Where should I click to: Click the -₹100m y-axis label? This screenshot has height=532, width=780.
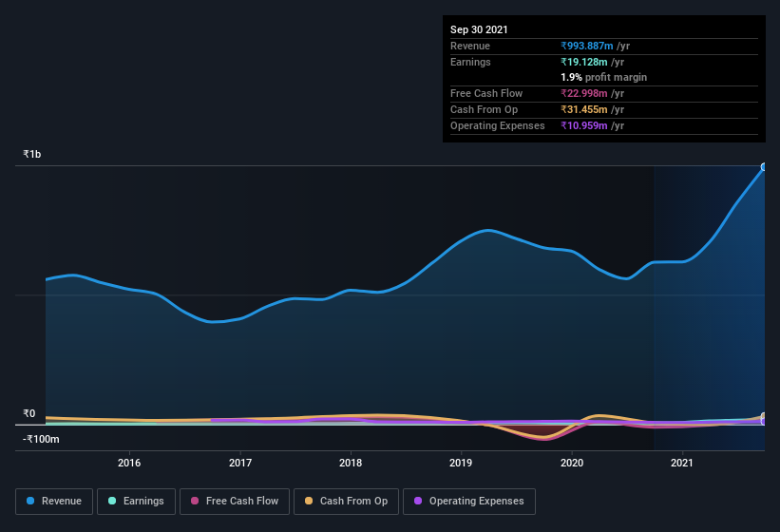pos(41,439)
